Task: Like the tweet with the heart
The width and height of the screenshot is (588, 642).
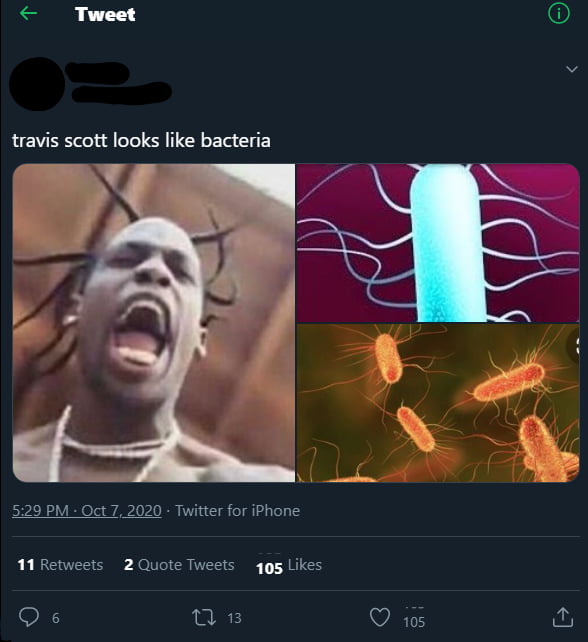Action: pos(380,617)
